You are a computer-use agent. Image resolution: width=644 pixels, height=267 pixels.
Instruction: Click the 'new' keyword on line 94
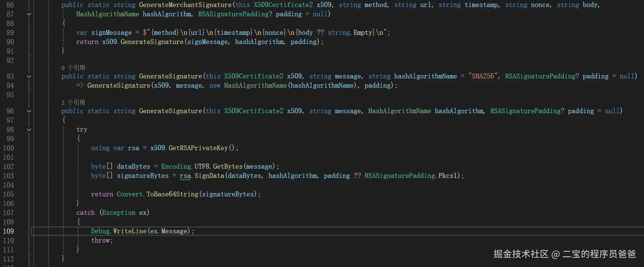(215, 85)
